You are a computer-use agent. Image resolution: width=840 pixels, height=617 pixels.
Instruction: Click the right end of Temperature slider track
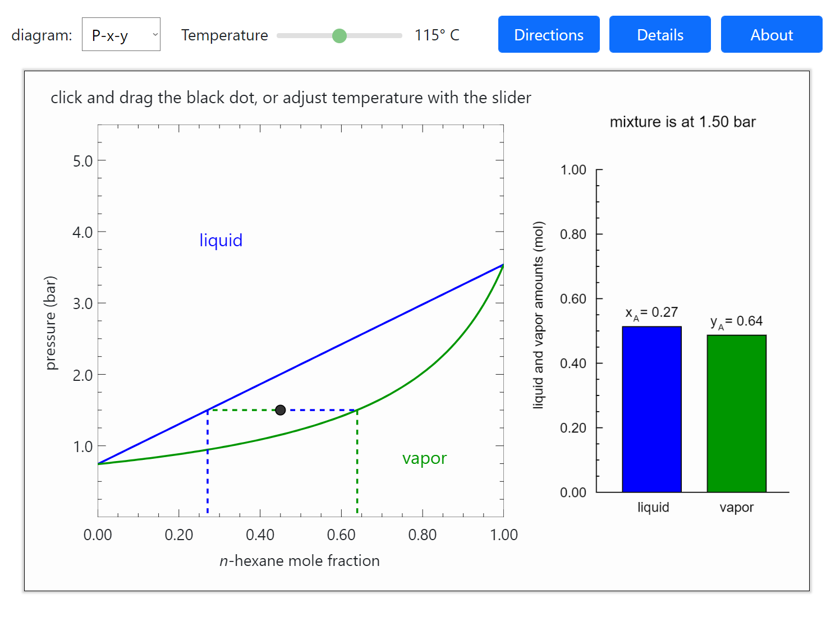(x=400, y=36)
